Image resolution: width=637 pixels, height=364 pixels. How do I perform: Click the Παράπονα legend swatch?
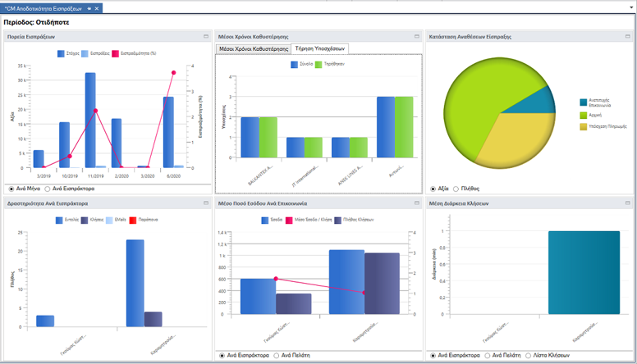coord(133,220)
